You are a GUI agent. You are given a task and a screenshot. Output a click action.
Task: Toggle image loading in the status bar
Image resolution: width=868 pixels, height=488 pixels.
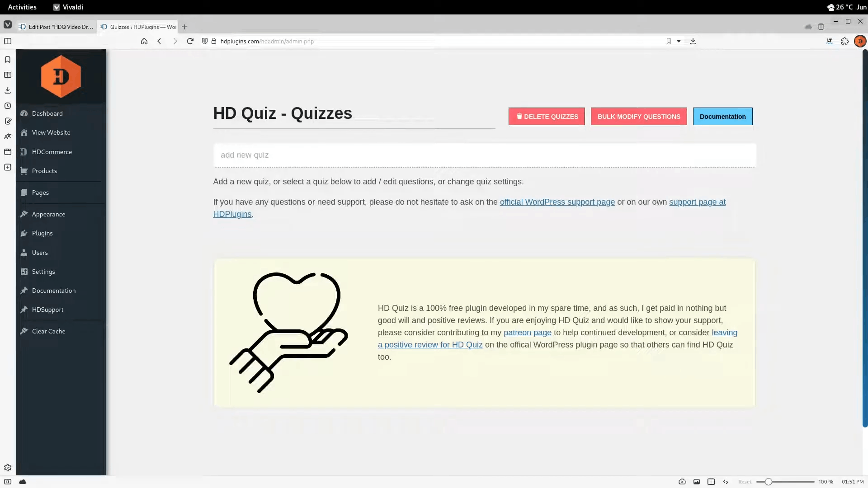tap(697, 482)
